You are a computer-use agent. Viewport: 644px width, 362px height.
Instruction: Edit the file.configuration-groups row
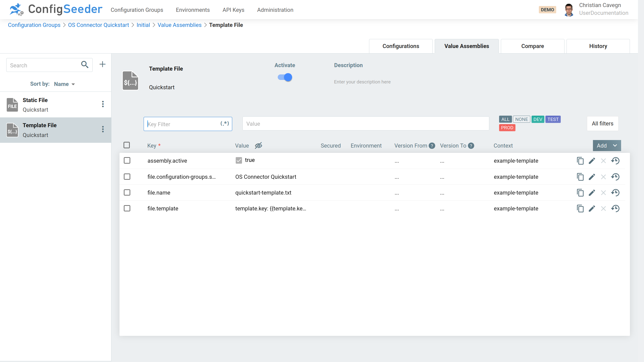(x=592, y=177)
